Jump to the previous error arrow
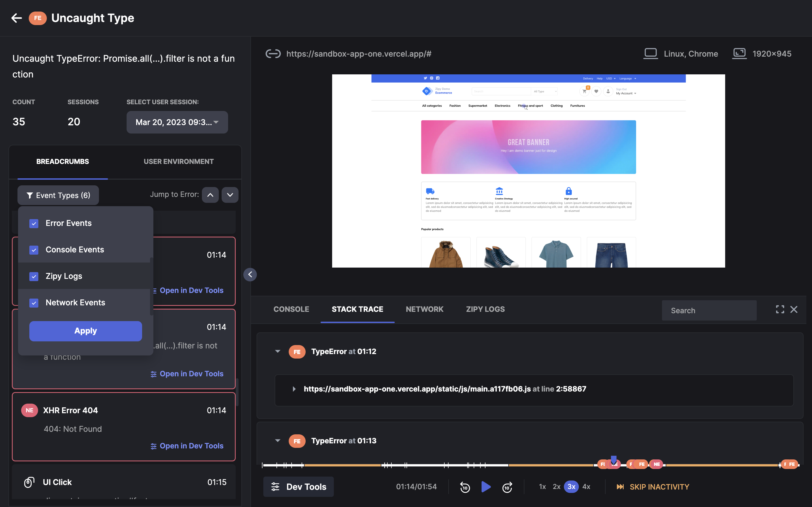This screenshot has width=812, height=507. coord(210,195)
